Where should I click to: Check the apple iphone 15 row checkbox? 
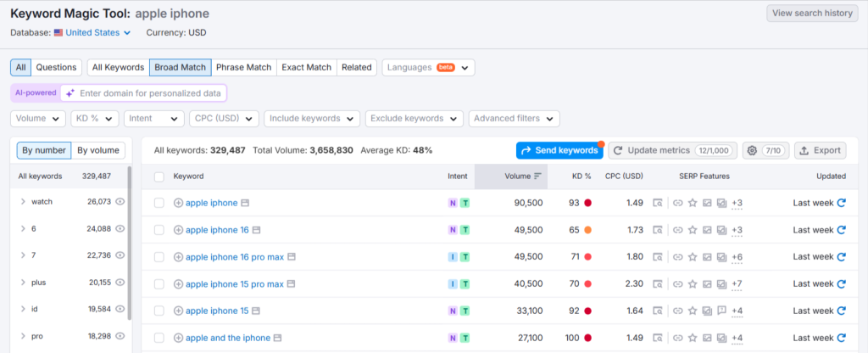click(159, 311)
